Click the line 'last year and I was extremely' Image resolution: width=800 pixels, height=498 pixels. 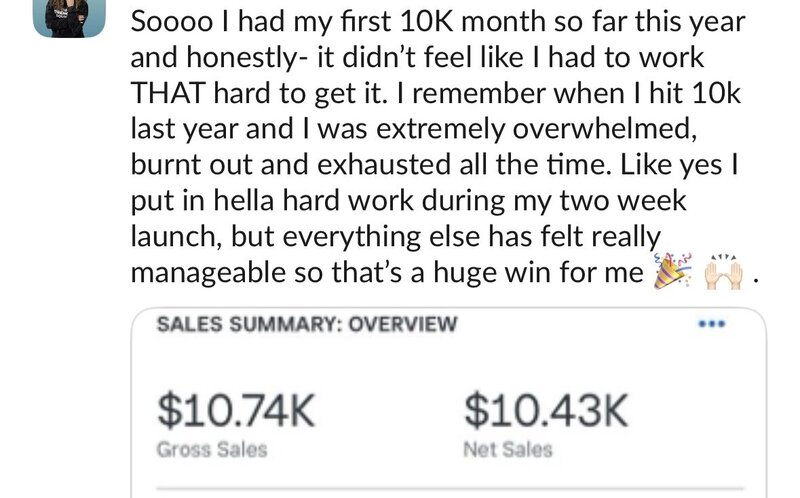(x=414, y=129)
